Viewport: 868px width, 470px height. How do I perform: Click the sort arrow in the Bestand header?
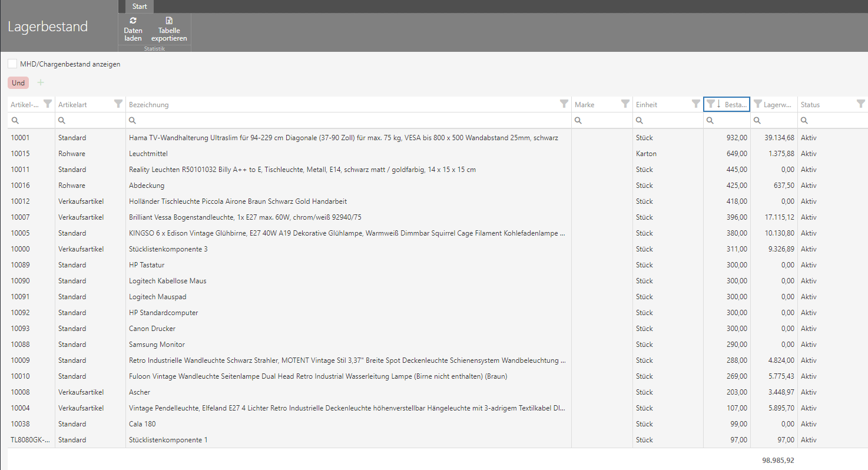(x=719, y=104)
